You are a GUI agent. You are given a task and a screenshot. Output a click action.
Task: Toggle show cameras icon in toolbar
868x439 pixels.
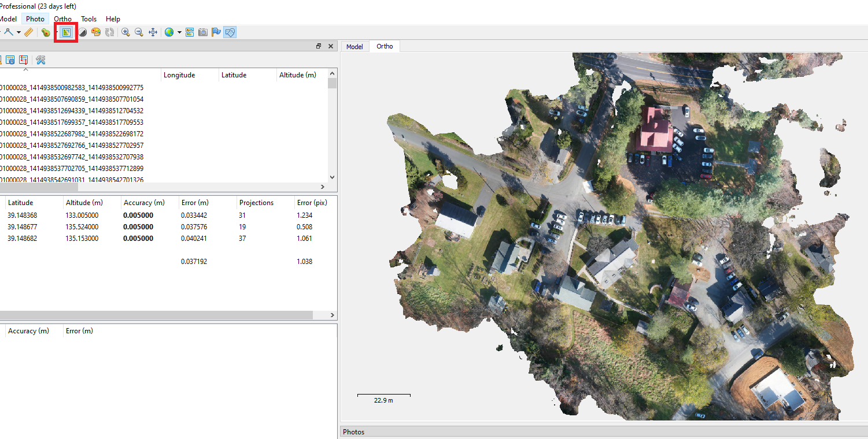click(x=203, y=32)
